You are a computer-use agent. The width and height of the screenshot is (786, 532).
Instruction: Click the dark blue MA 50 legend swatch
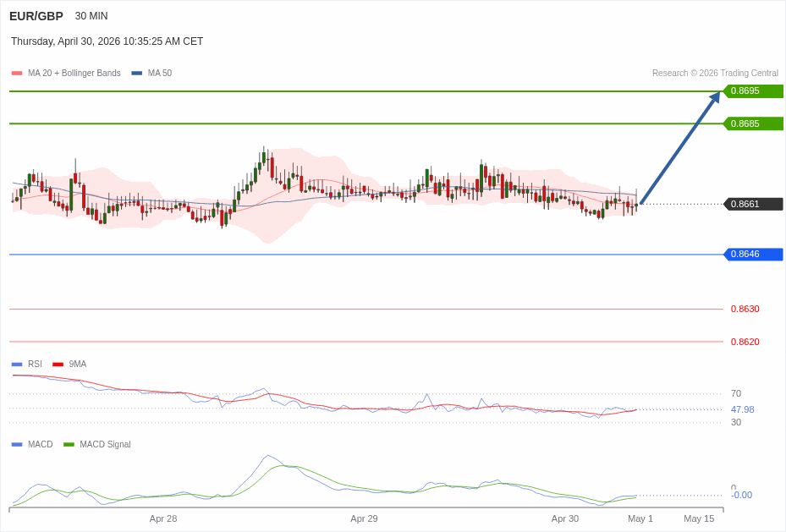[x=137, y=74]
